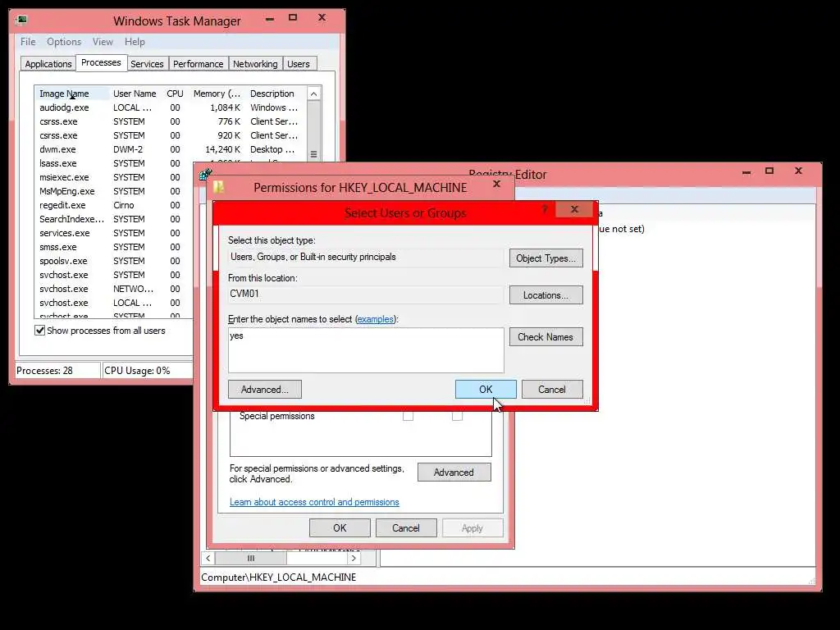Screen dimensions: 840x630
Task: Click the process list scroll up arrow
Action: [x=314, y=94]
